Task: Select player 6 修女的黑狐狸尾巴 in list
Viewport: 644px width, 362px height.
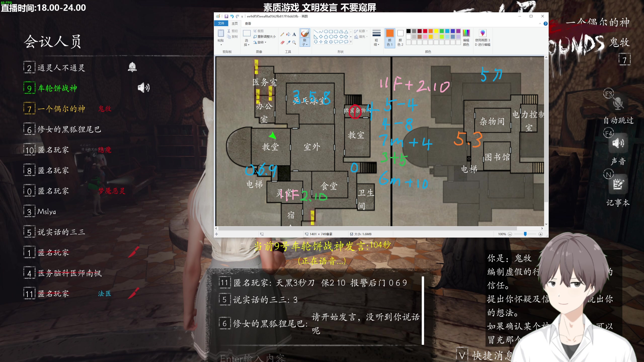Action: 62,129
